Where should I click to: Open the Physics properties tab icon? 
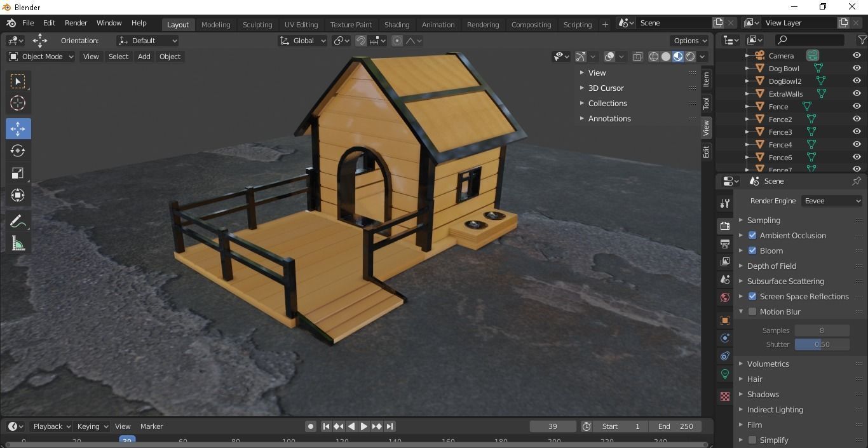725,338
